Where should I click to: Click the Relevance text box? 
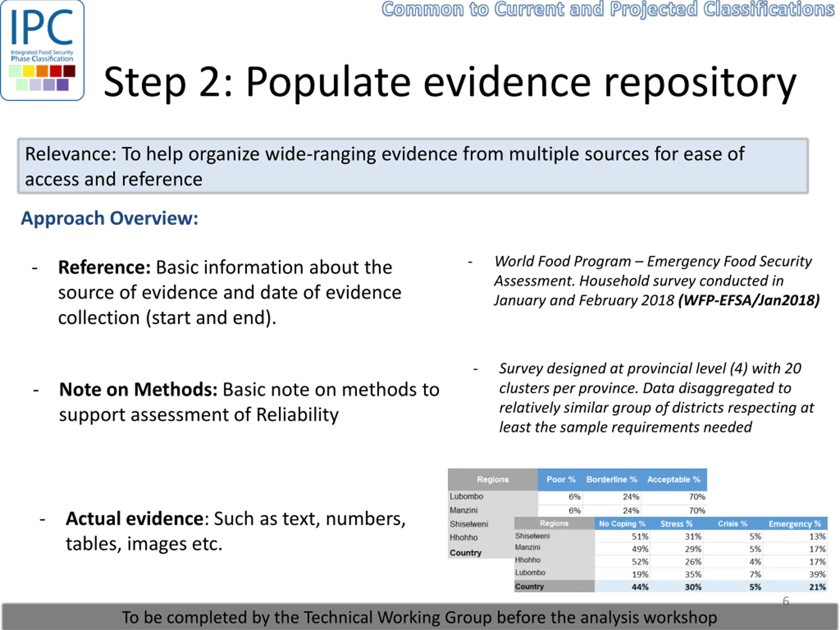413,166
